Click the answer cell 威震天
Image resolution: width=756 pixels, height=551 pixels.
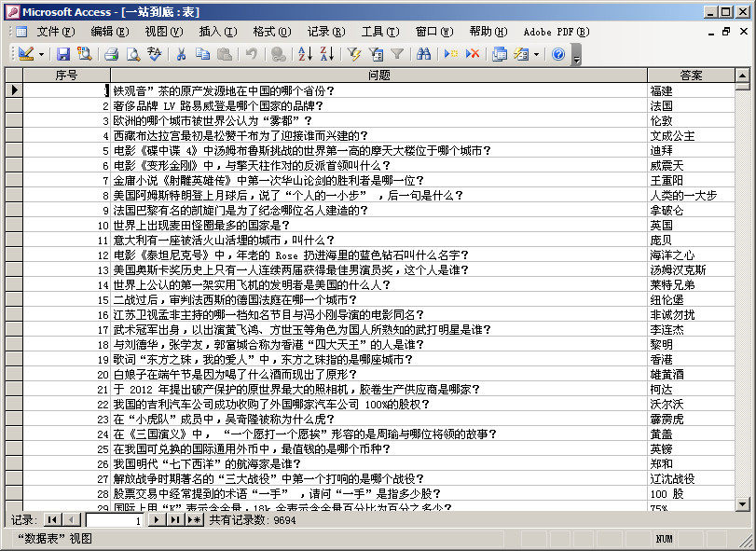tap(692, 165)
